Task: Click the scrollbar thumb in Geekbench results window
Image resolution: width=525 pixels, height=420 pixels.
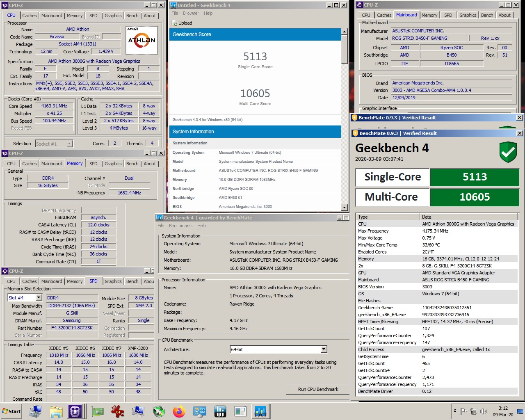Action: click(345, 49)
